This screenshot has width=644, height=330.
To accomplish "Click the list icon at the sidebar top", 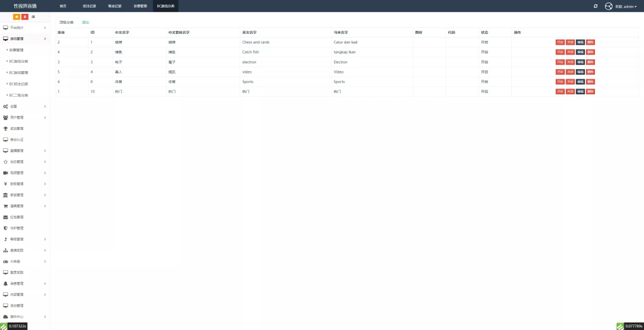I will point(33,16).
